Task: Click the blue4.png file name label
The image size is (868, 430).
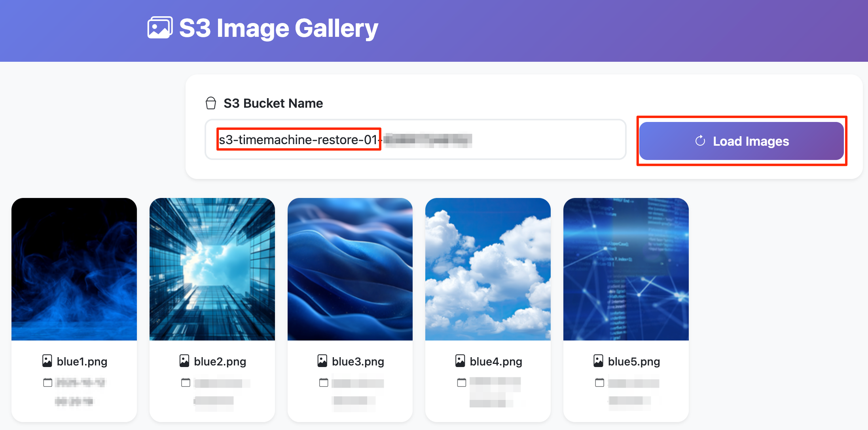Action: pyautogui.click(x=496, y=362)
